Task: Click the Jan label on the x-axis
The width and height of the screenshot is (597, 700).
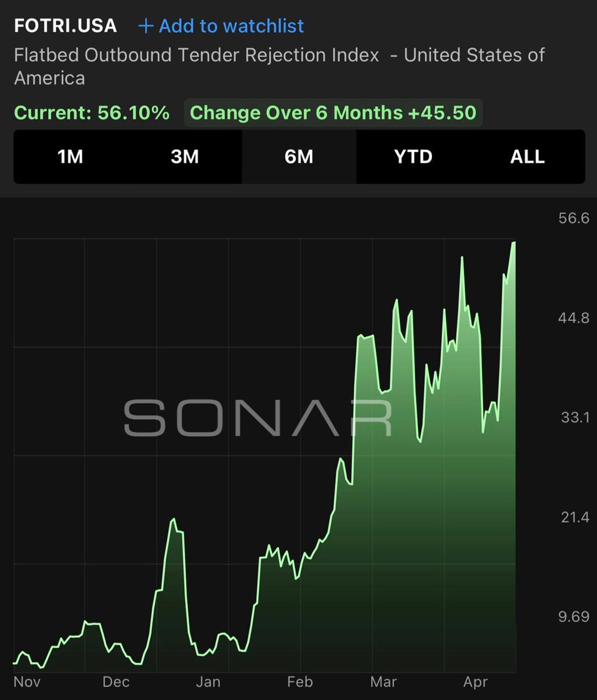Action: (x=208, y=682)
